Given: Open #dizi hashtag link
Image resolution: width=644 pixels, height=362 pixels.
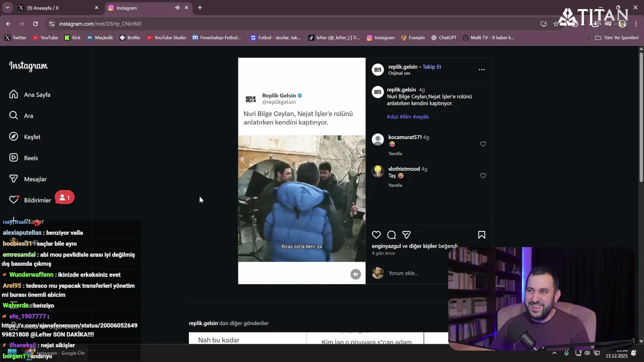Looking at the screenshot, I should pos(392,117).
